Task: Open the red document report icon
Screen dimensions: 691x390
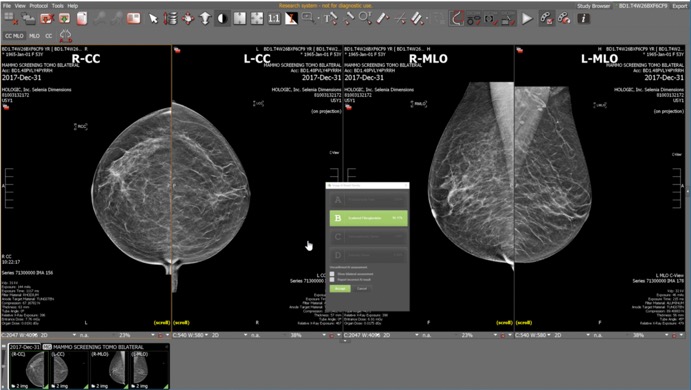Action: coord(82,19)
